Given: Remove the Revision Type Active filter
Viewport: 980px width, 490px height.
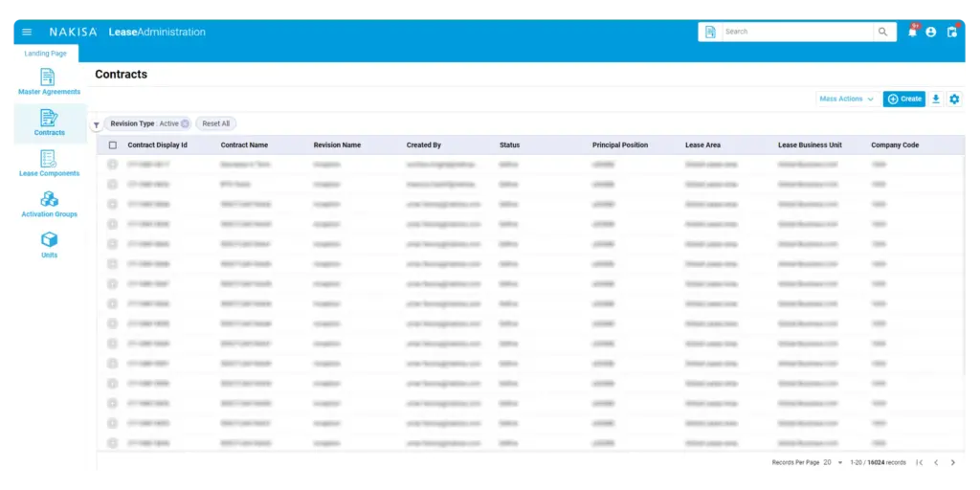Looking at the screenshot, I should 185,123.
